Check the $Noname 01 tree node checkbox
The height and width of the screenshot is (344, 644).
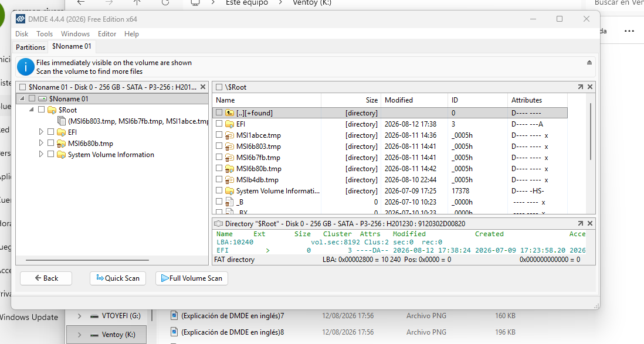click(x=32, y=98)
